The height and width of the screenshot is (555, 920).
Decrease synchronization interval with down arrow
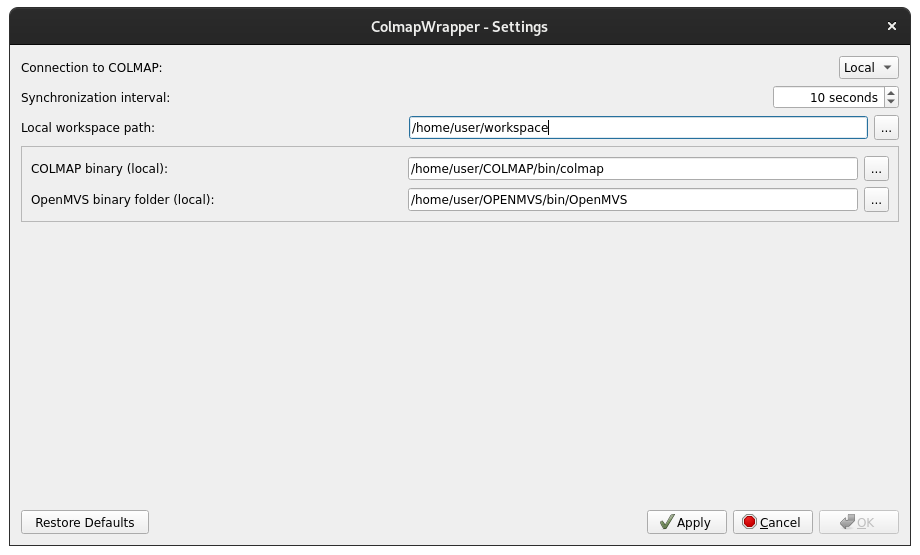(x=891, y=103)
